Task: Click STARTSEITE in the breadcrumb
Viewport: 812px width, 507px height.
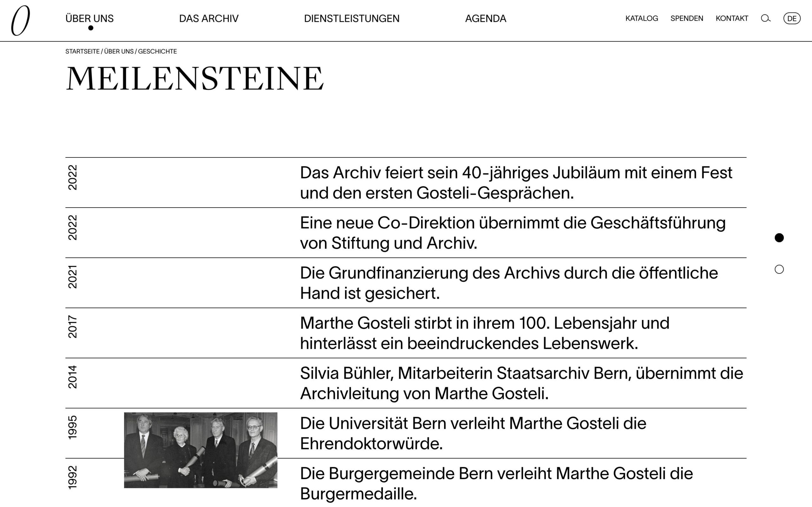Action: pos(82,51)
